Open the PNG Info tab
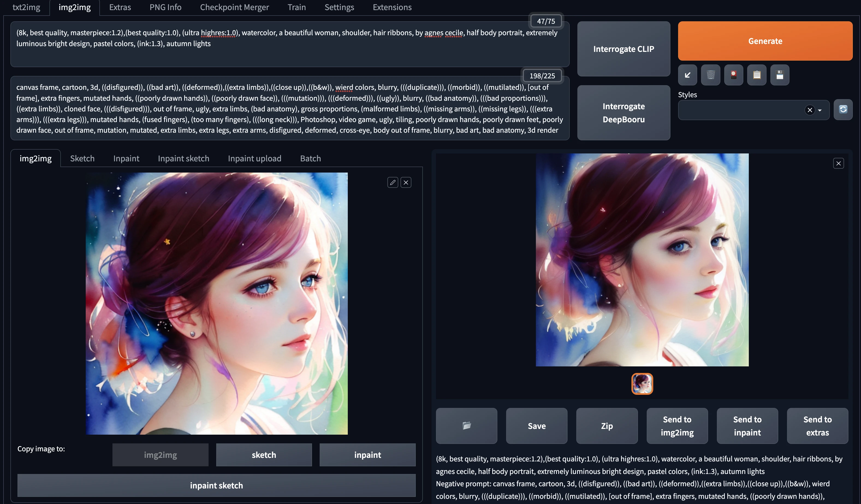Viewport: 861px width, 504px height. tap(165, 7)
